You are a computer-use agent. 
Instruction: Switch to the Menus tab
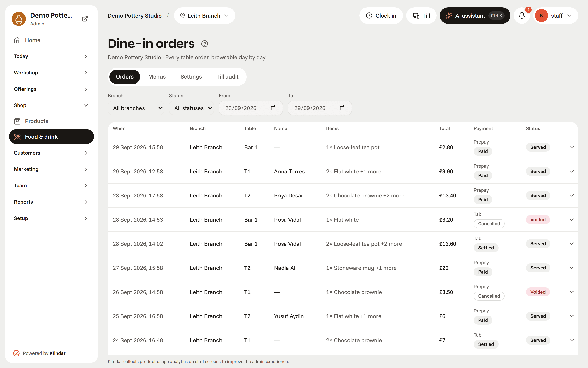(157, 77)
